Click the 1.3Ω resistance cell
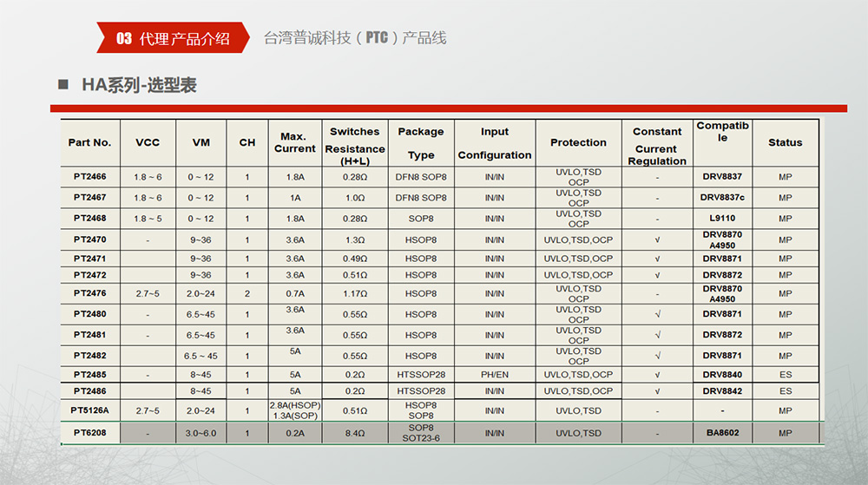 355,239
